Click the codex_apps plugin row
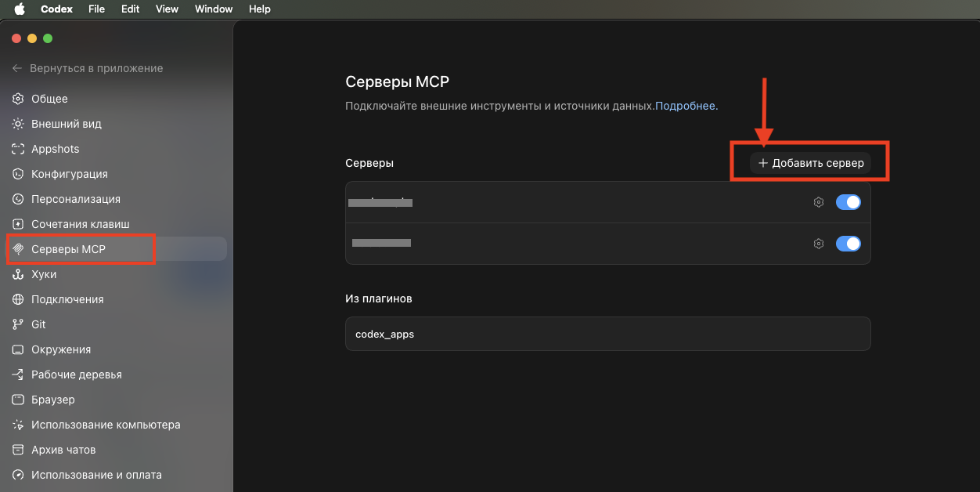 click(x=608, y=334)
